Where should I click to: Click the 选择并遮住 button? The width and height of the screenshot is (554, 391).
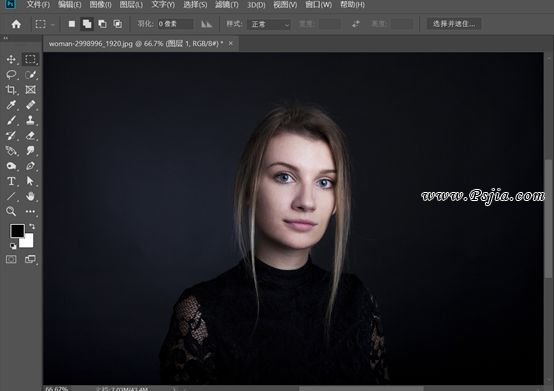click(x=454, y=24)
